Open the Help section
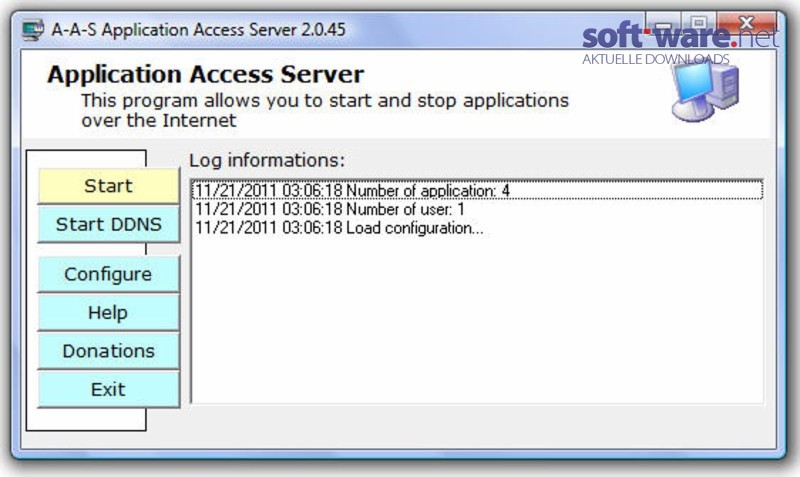The image size is (800, 477). coord(108,312)
